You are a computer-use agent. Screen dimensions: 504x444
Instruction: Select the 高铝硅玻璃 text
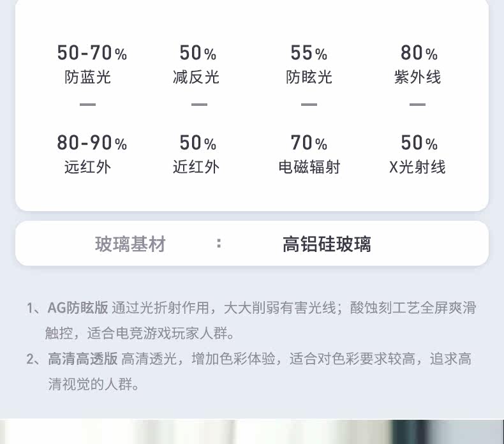327,244
